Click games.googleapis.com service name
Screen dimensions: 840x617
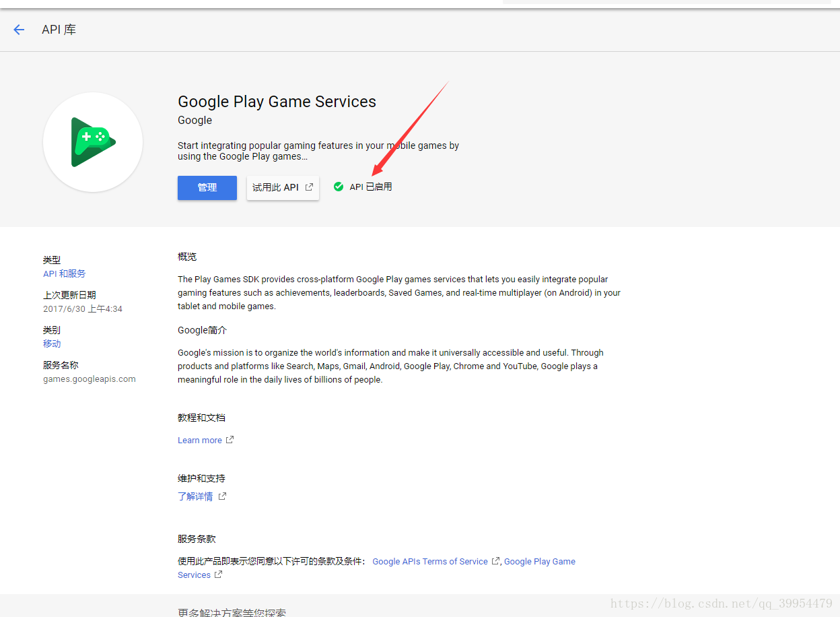[x=90, y=379]
